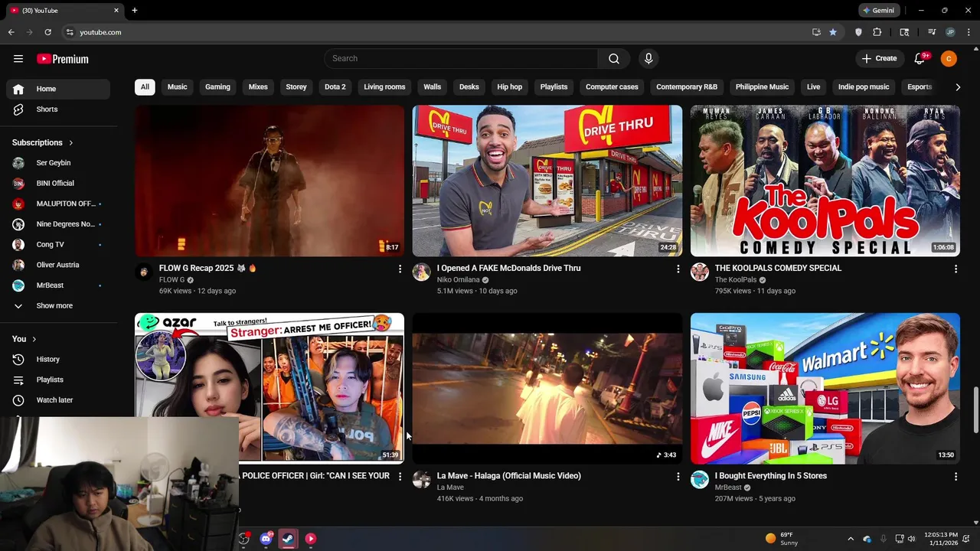Open the Gemini button in Chrome
Screen dimensions: 980x551
pos(878,11)
